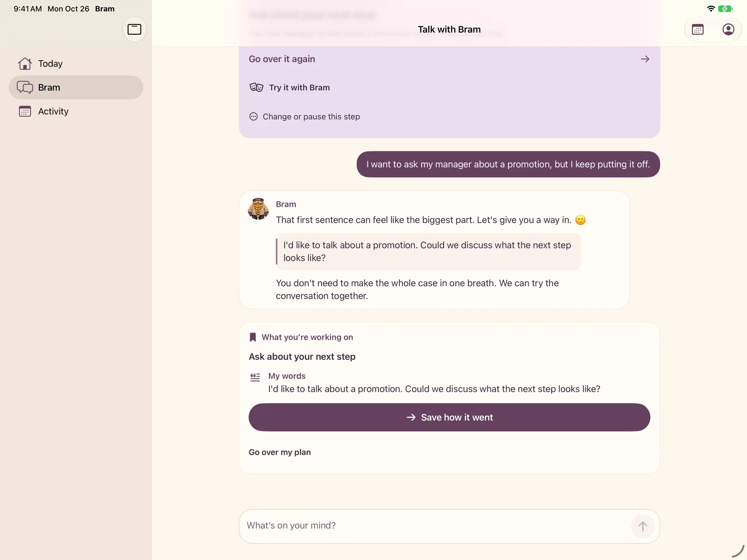This screenshot has width=747, height=560.
Task: Click the Today home icon
Action: pos(25,63)
